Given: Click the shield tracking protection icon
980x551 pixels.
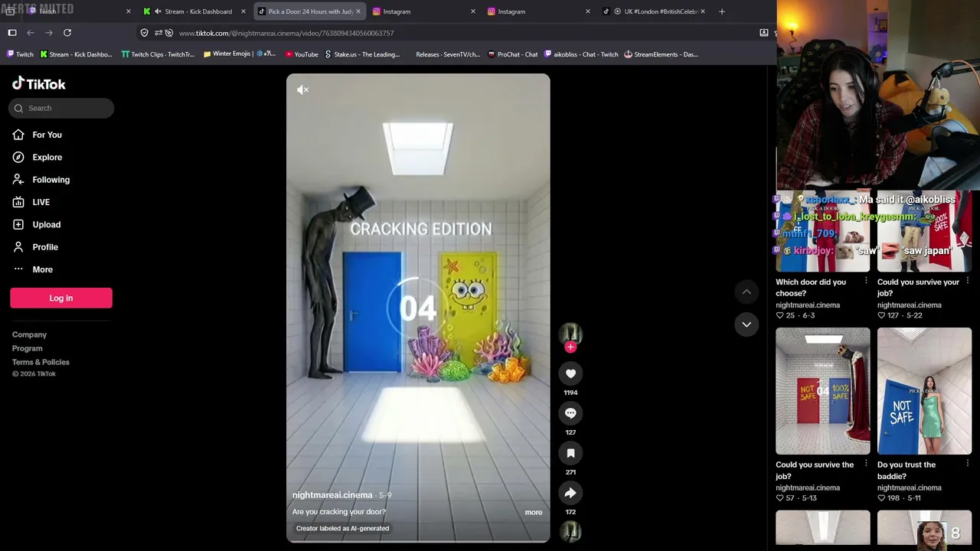Looking at the screenshot, I should point(144,33).
